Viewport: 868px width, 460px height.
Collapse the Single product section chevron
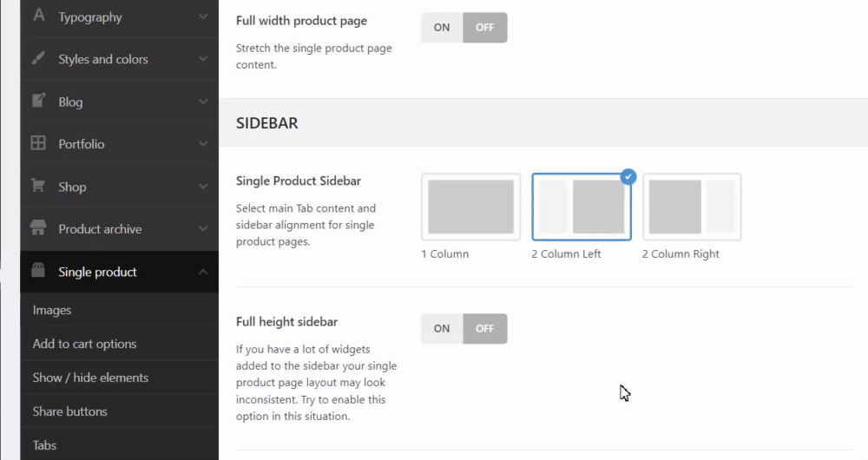[x=202, y=272]
